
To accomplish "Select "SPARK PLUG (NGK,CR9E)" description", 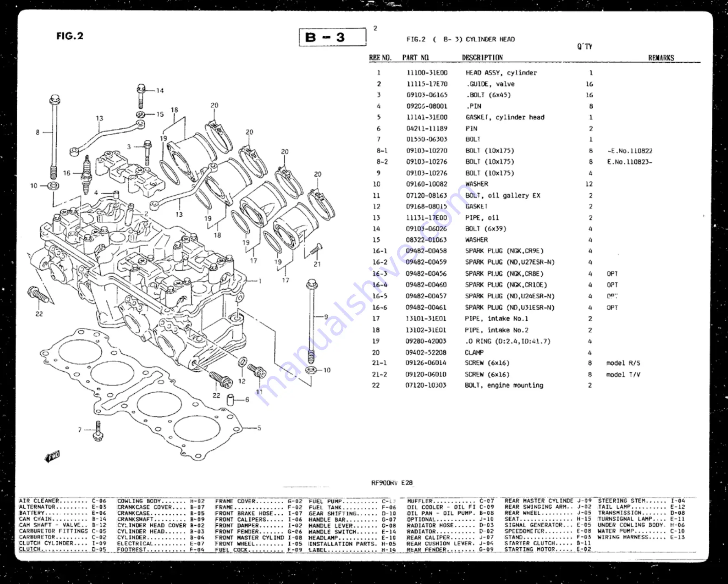I will (x=504, y=251).
